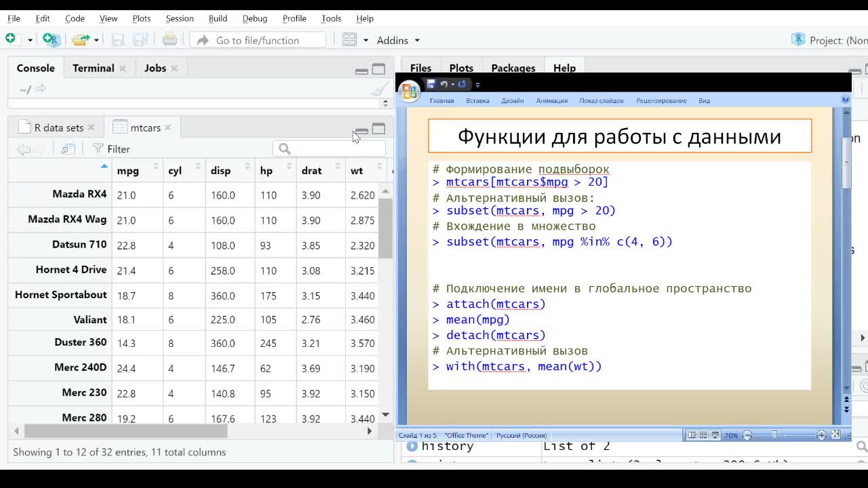Open the File menu

pos(14,18)
